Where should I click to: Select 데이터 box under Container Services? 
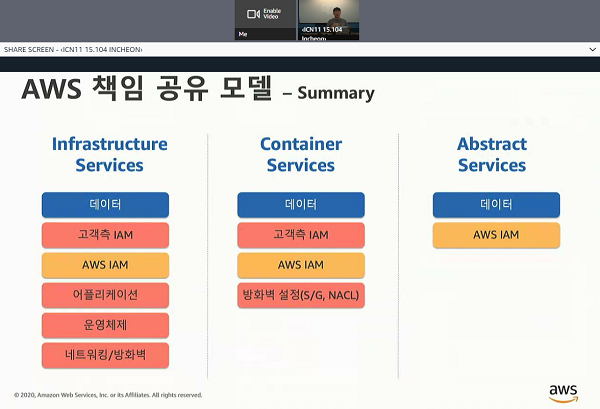[301, 205]
